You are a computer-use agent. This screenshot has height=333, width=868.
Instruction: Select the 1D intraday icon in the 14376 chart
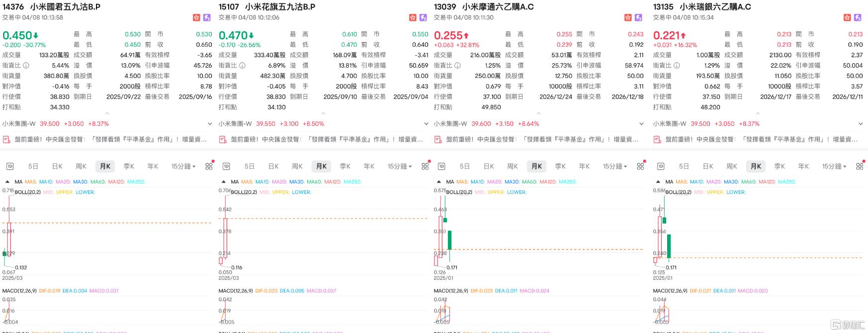[10, 166]
